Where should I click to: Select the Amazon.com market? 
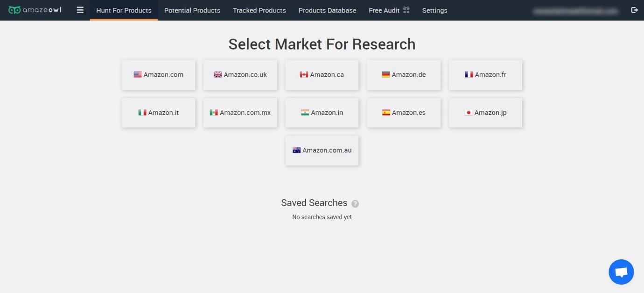coord(158,75)
